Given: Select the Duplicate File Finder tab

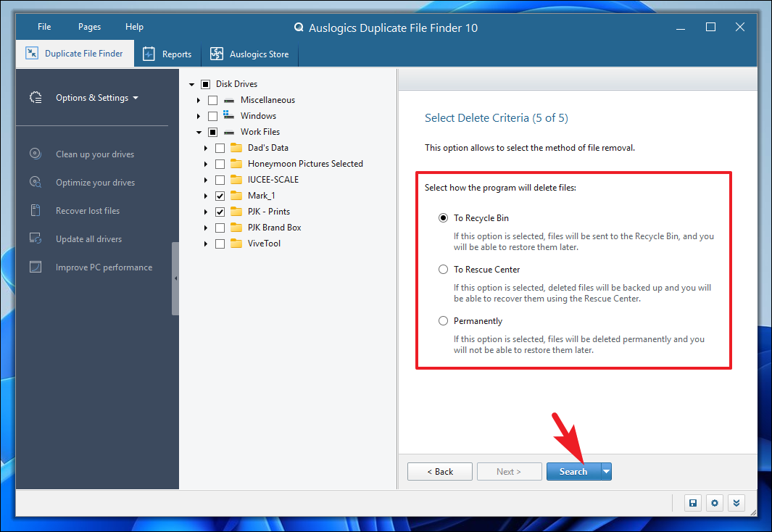Looking at the screenshot, I should coord(75,53).
